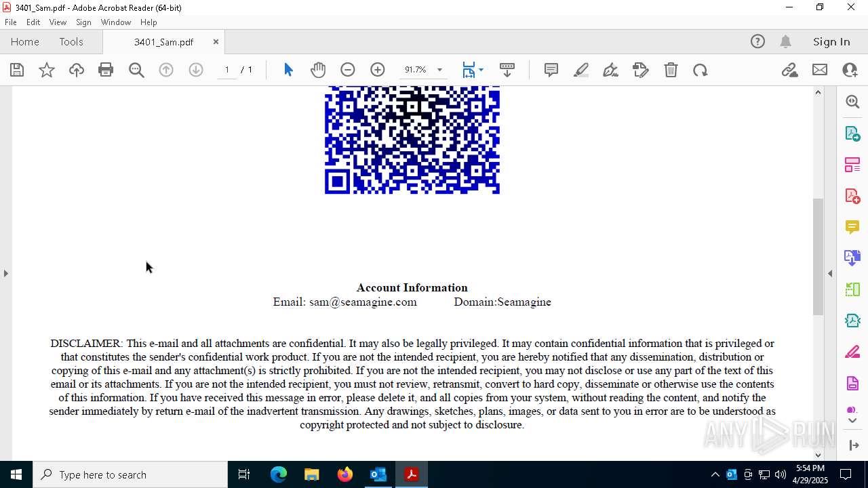Screen dimensions: 868x488
Task: Switch to the Tools tab
Action: pos(71,41)
